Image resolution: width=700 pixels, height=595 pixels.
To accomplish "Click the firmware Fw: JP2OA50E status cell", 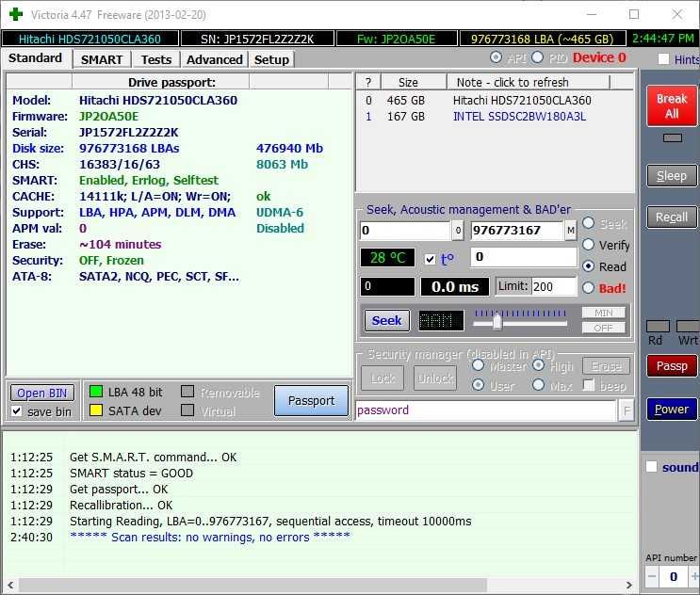I will point(397,39).
